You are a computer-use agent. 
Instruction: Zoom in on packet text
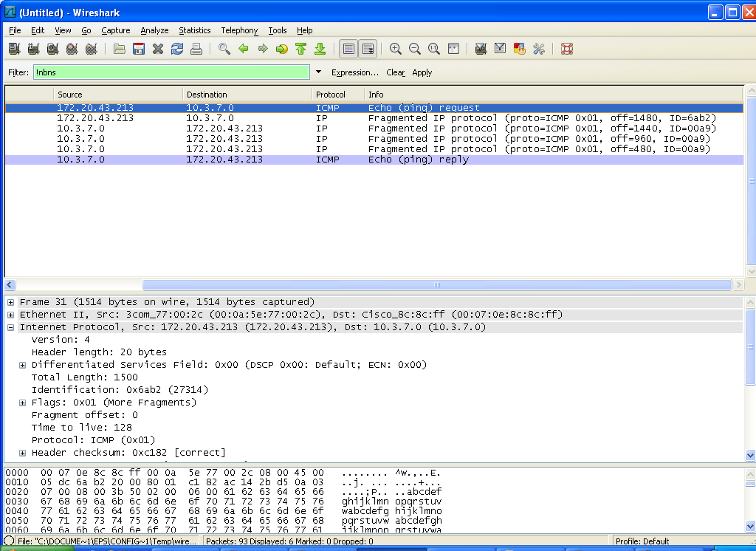point(396,49)
